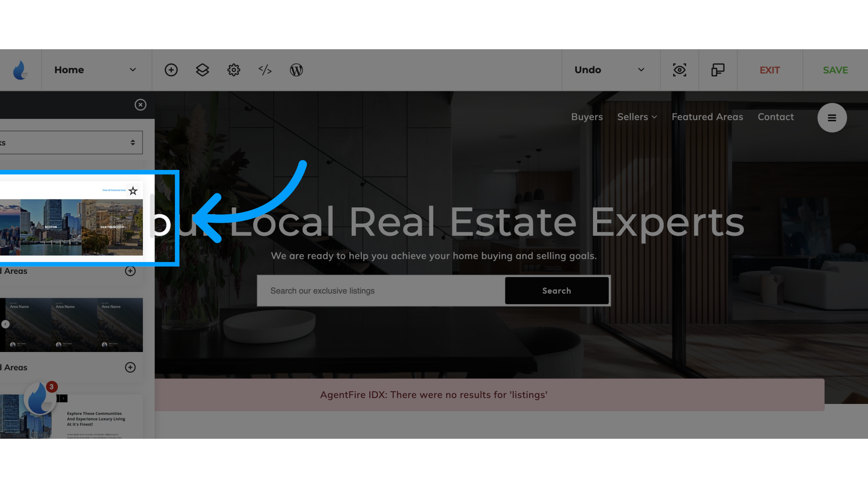Viewport: 868px width, 488px height.
Task: Click the Layers stack icon
Action: (x=202, y=70)
